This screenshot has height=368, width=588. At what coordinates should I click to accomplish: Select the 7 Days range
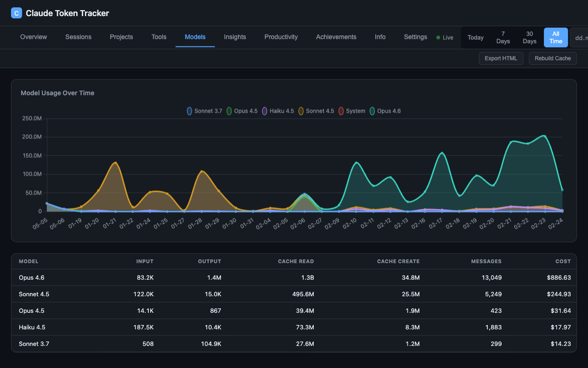pos(503,37)
